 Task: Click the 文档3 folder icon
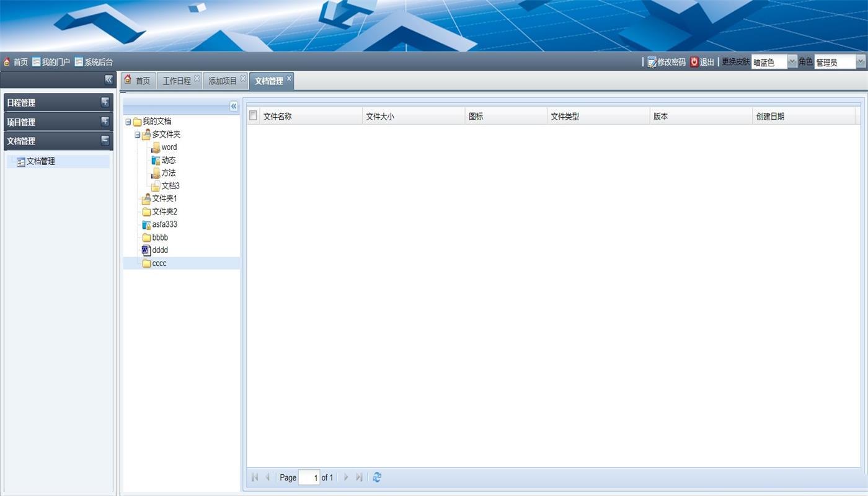[156, 187]
